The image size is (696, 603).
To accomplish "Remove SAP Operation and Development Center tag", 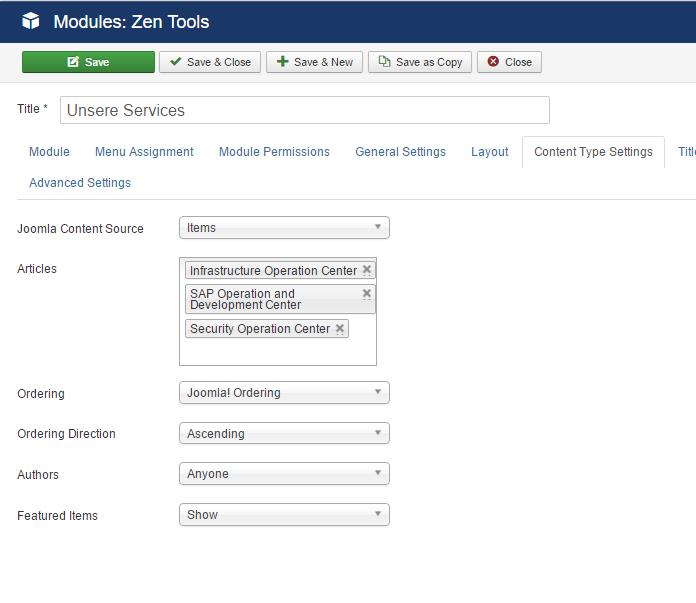I will (x=367, y=294).
